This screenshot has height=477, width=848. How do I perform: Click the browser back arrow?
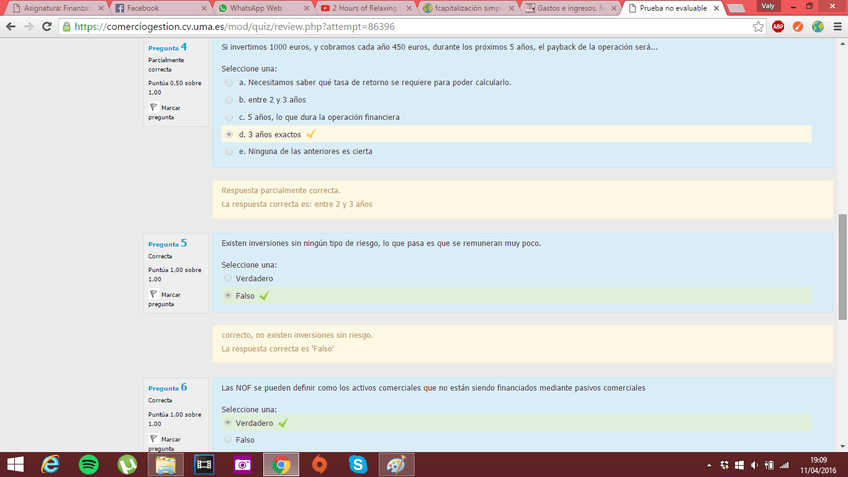pos(11,27)
